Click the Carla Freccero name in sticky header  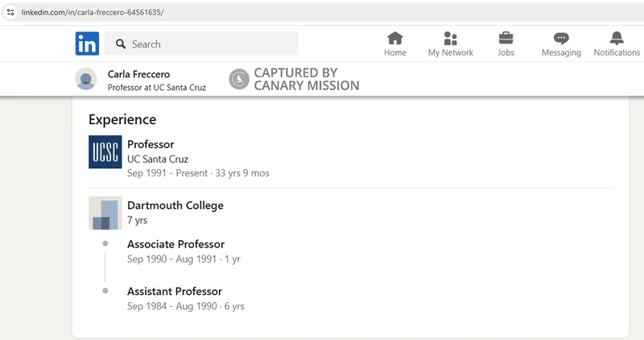point(138,74)
